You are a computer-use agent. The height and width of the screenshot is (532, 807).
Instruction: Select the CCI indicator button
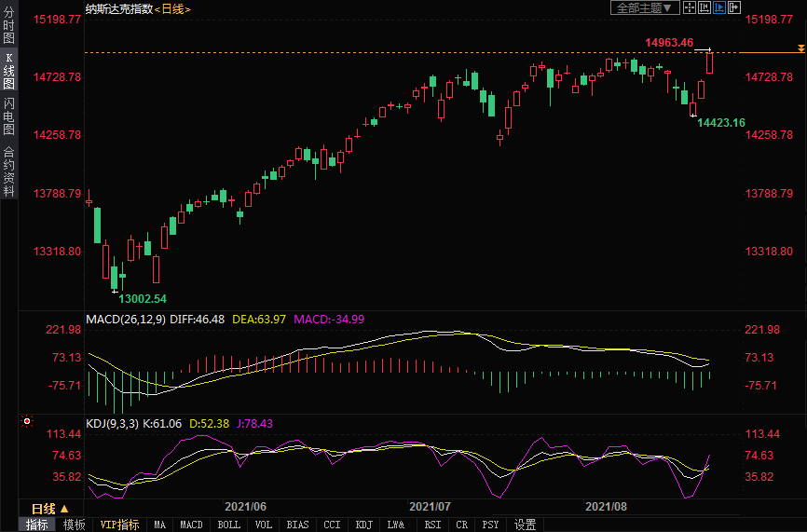332,525
